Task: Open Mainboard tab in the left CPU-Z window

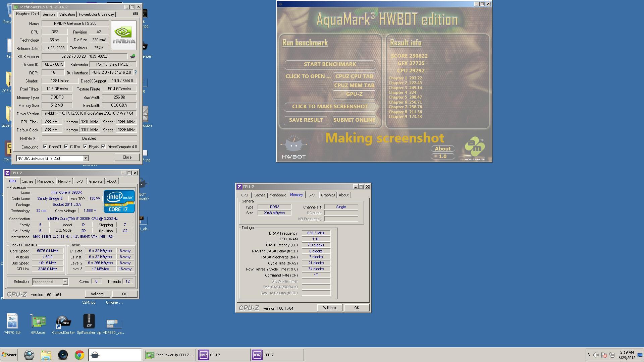Action: point(46,181)
